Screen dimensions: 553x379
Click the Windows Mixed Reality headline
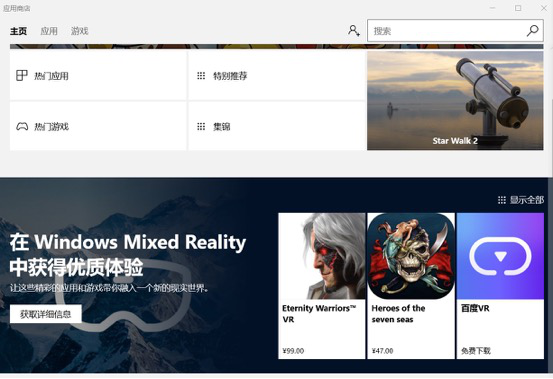tap(128, 255)
